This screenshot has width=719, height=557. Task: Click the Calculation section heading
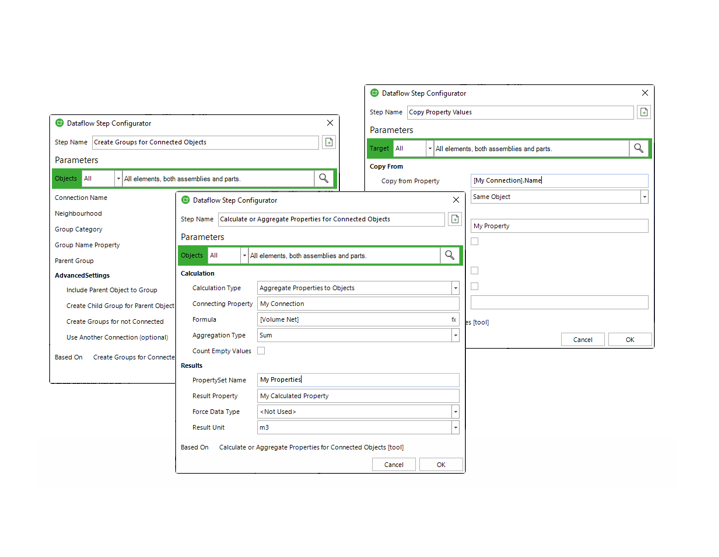[197, 273]
